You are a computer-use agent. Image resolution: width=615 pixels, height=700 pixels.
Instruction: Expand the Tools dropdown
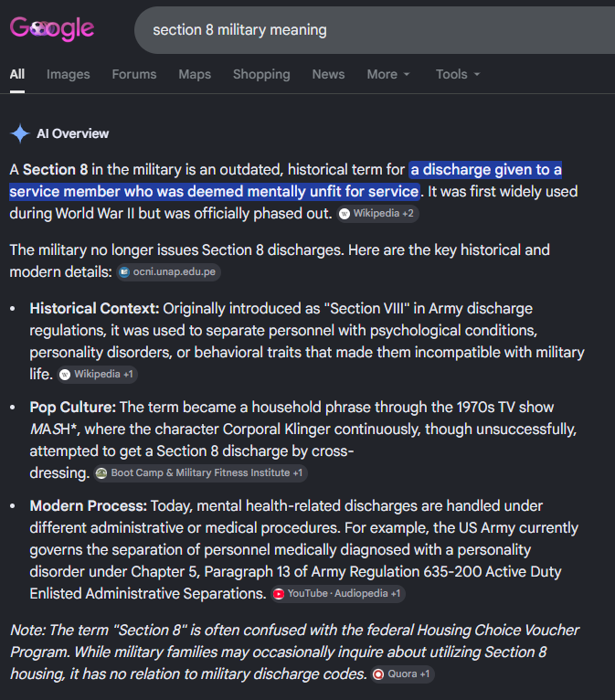tap(458, 74)
